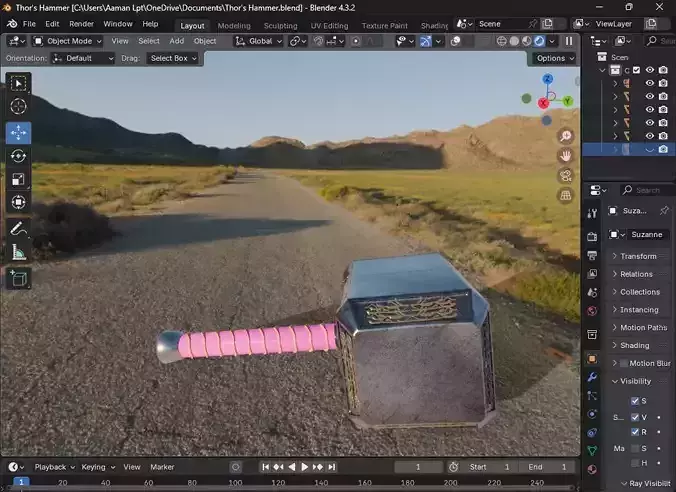Open the Material properties tab
676x492 pixels.
tap(592, 469)
